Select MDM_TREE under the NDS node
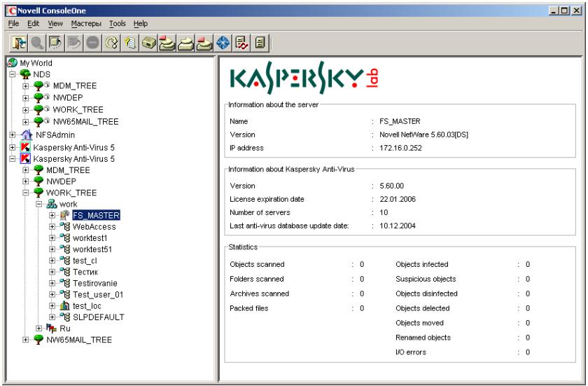Screen dimensions: 588x386 75,85
